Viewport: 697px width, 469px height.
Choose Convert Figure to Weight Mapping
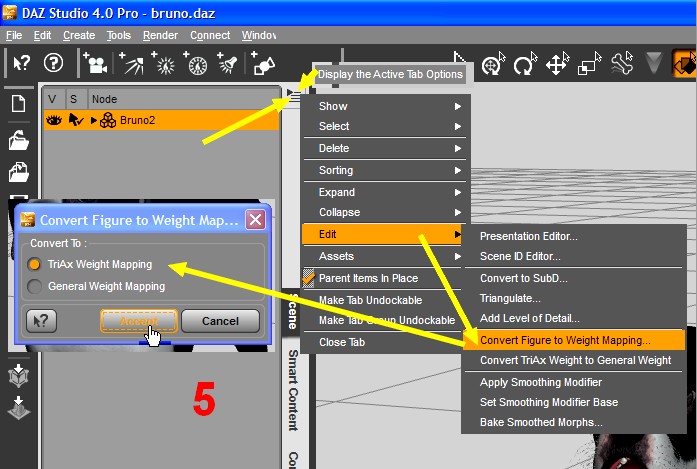tap(573, 340)
